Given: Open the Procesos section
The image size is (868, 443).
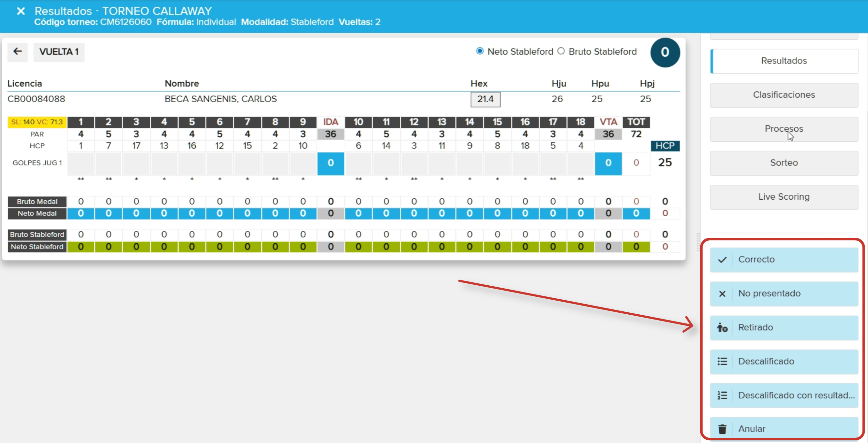Looking at the screenshot, I should (784, 129).
